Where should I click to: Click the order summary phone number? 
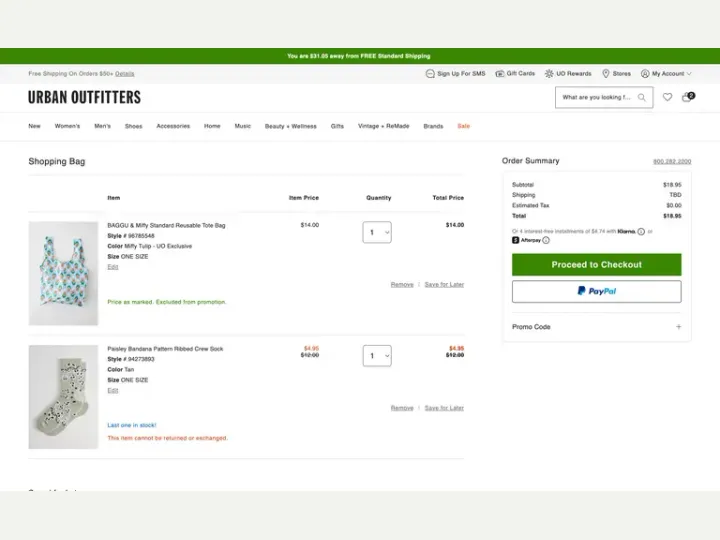(x=672, y=161)
